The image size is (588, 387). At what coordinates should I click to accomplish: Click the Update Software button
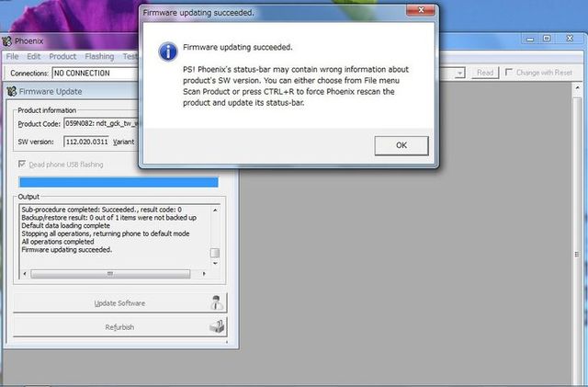click(x=119, y=303)
